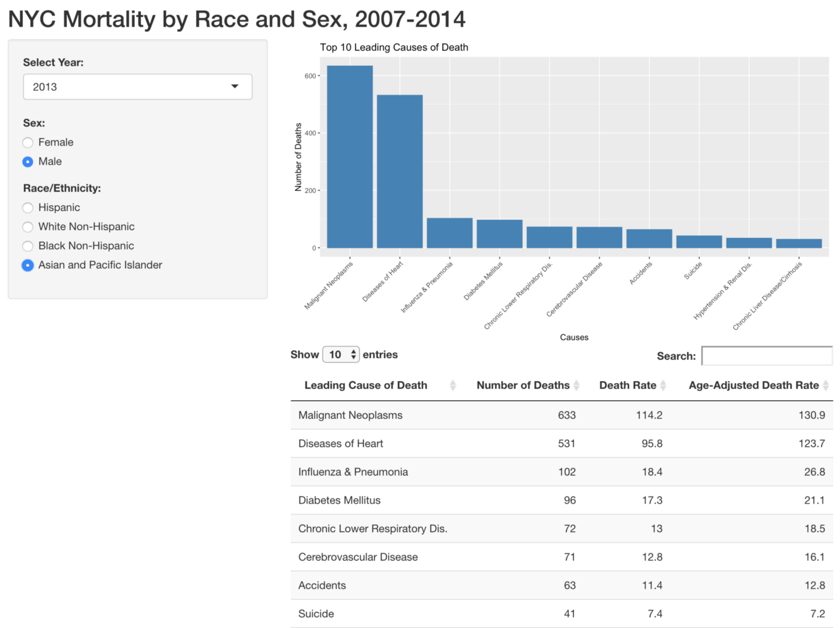This screenshot has height=628, width=840.
Task: Click the 'Top 10 Leading Causes of Death' title
Action: tap(394, 47)
